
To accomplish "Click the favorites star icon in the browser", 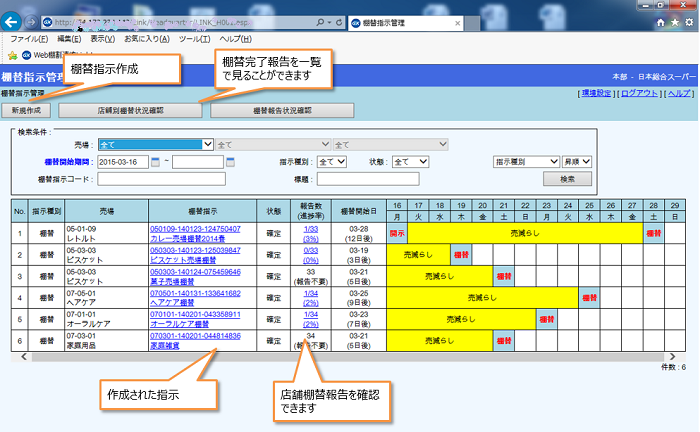I will pyautogui.click(x=675, y=20).
